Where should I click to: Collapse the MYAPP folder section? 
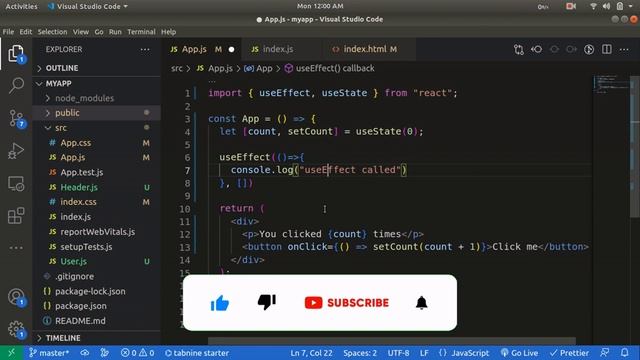(98, 83)
